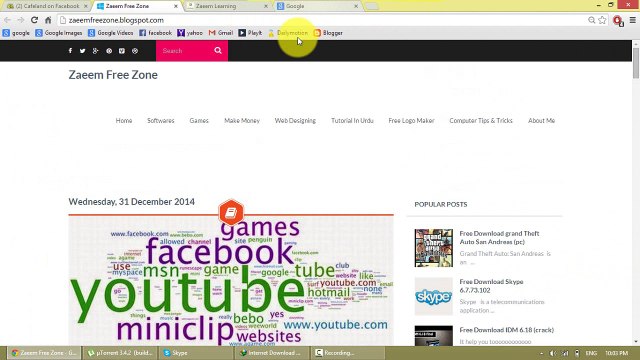Viewport: 640px width, 360px height.
Task: Click the ENG language indicator
Action: (x=591, y=353)
